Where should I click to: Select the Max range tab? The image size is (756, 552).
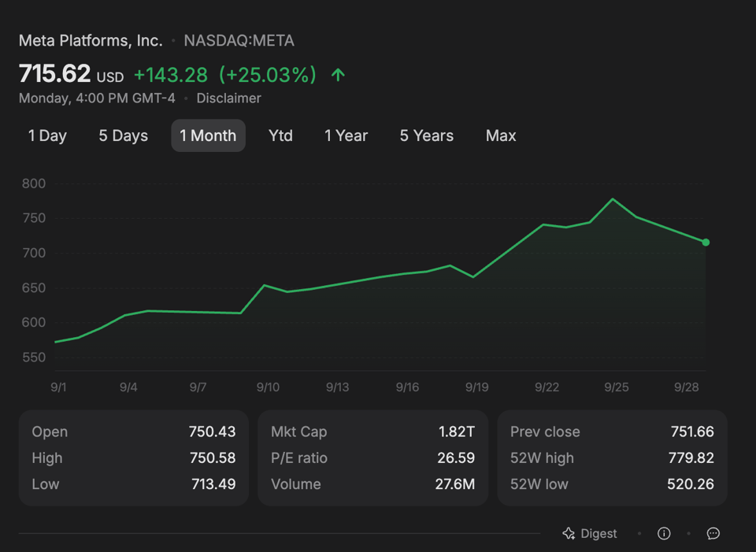(501, 135)
